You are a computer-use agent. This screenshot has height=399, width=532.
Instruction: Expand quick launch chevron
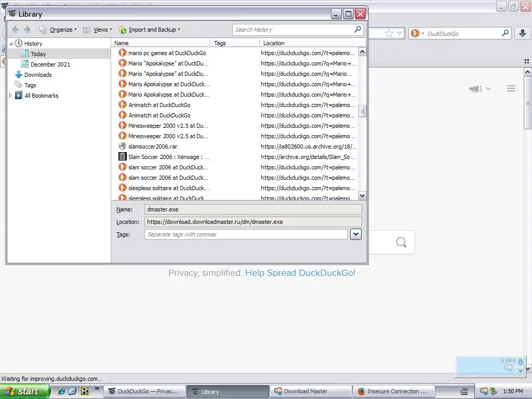point(97,389)
